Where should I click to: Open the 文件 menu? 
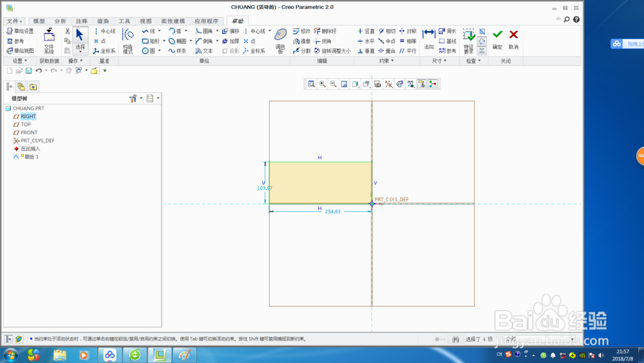pos(14,21)
